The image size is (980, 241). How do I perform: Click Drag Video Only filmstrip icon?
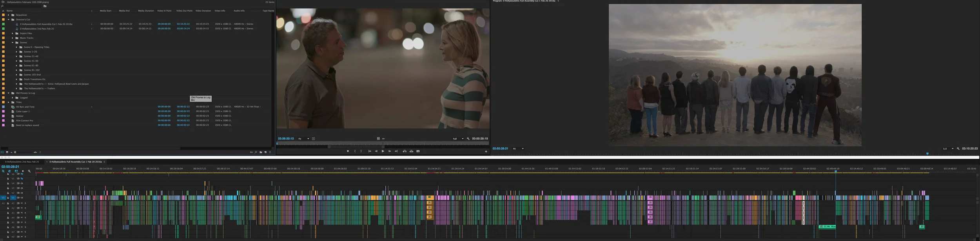pos(378,138)
